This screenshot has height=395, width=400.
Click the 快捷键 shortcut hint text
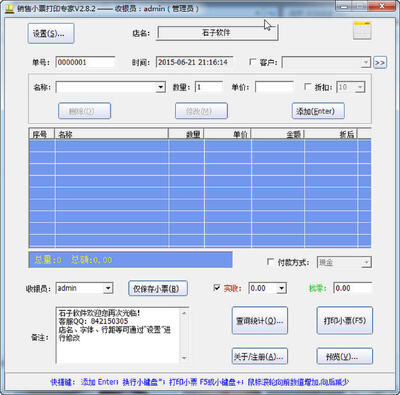(200, 382)
